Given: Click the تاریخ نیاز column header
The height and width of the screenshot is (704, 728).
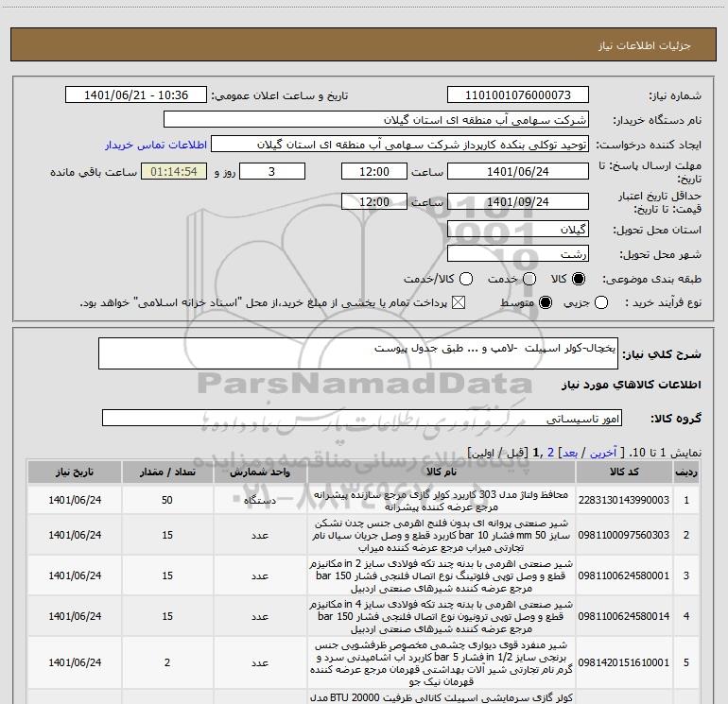Looking at the screenshot, I should (75, 472).
